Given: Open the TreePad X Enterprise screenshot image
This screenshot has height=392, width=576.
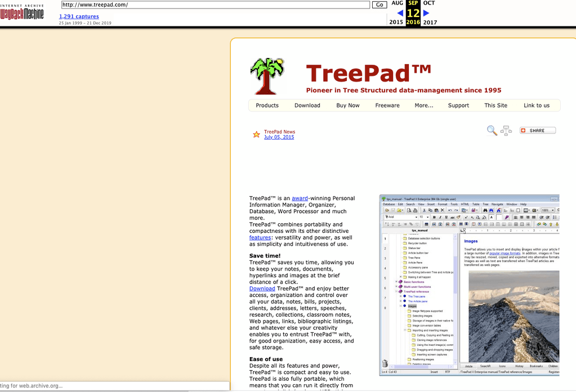Looking at the screenshot, I should point(469,285).
